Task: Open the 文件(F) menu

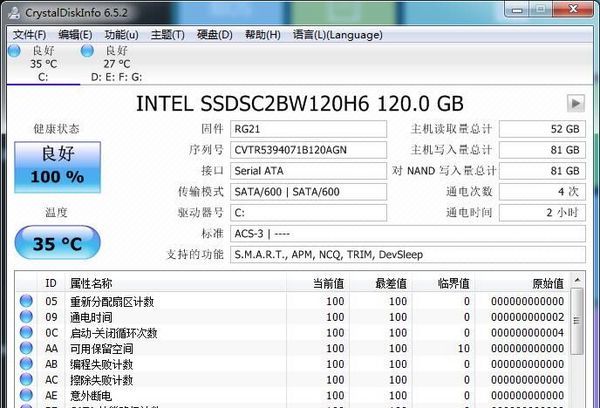Action: tap(29, 35)
